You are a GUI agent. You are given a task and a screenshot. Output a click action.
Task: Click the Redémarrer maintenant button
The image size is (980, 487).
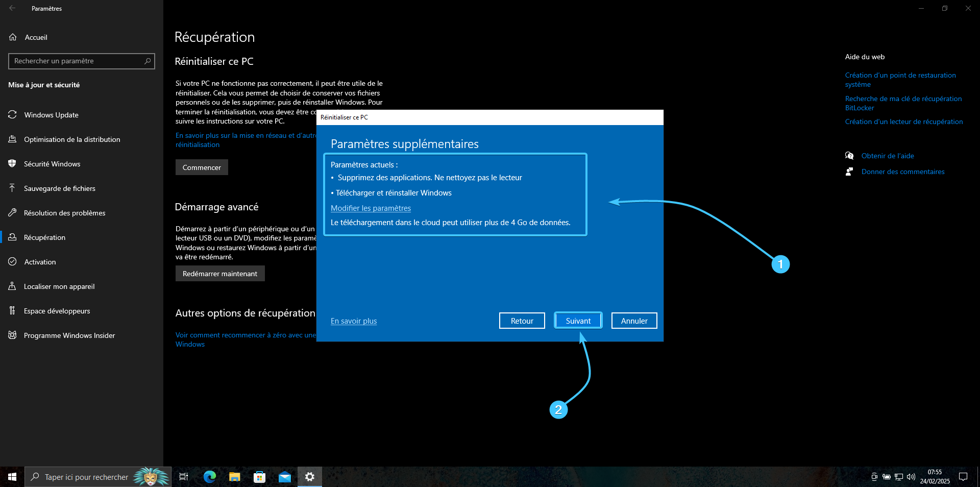[220, 274]
